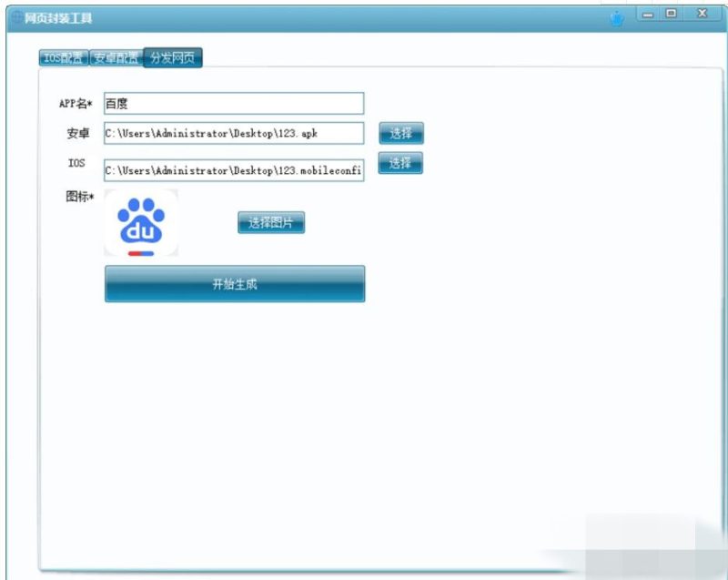Image resolution: width=728 pixels, height=580 pixels.
Task: Close the 网页封装工具 window
Action: (x=702, y=15)
